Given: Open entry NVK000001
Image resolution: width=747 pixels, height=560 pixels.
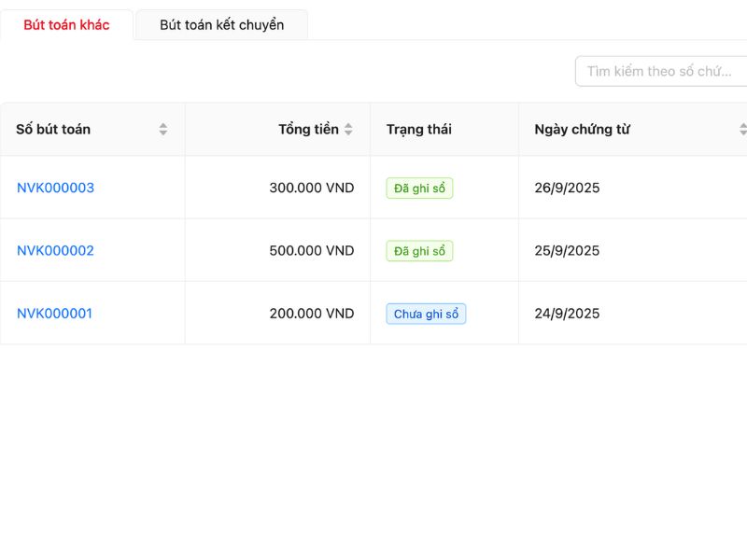Looking at the screenshot, I should point(54,314).
